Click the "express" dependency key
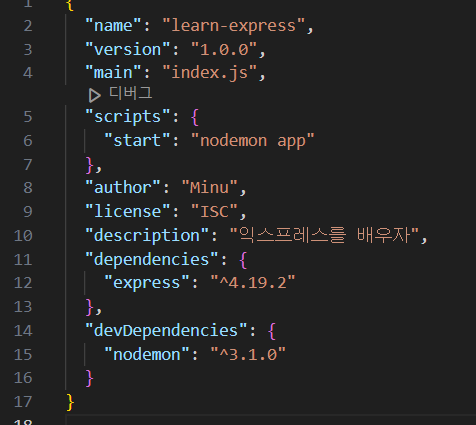 click(x=147, y=283)
